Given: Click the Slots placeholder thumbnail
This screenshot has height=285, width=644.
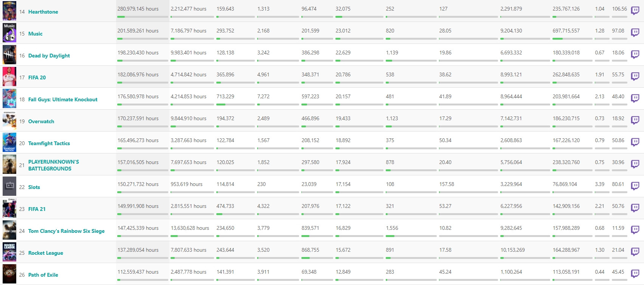Looking at the screenshot, I should [9, 186].
